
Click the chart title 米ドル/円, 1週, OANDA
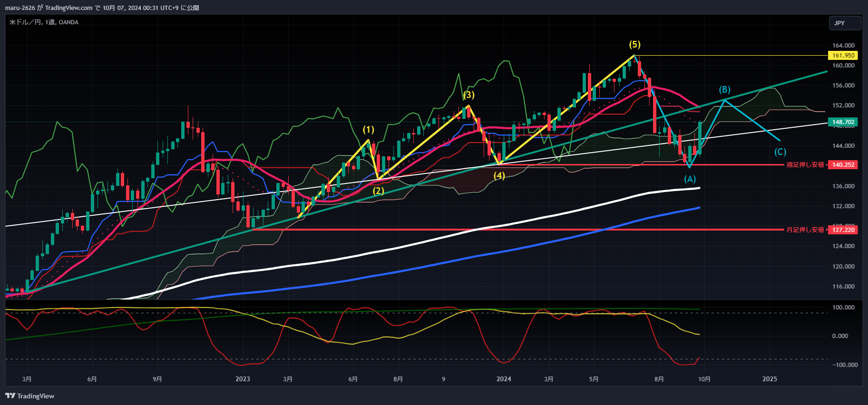44,22
